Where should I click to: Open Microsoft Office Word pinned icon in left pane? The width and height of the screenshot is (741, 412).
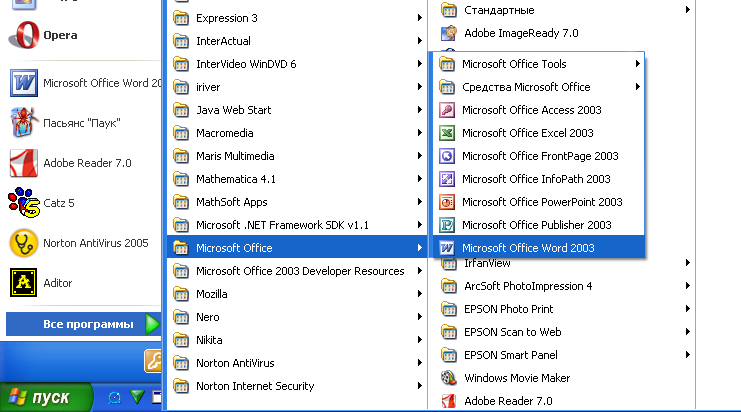(24, 83)
